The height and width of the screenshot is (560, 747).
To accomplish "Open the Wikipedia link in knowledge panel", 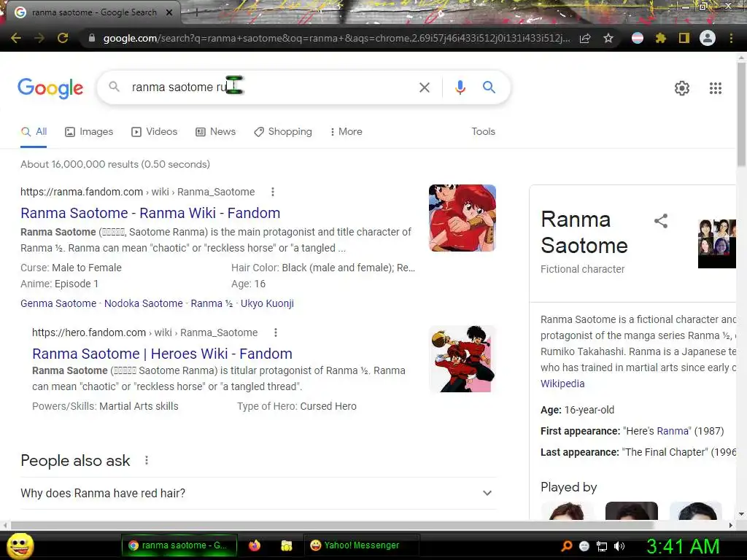I will (562, 384).
